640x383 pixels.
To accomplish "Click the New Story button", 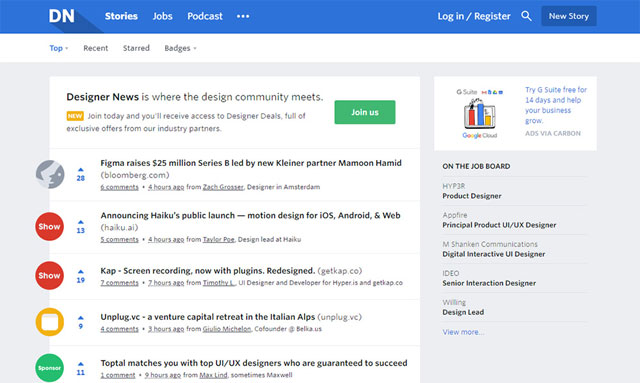I will [569, 16].
